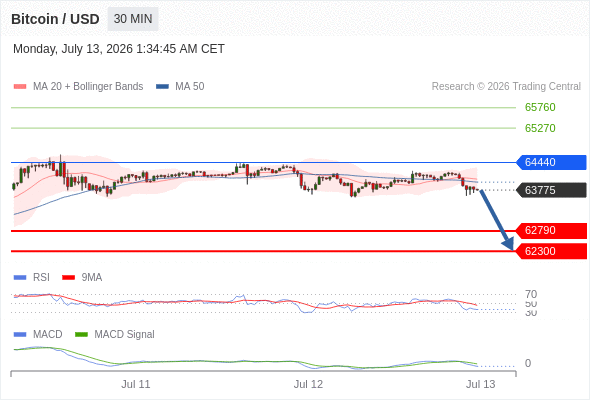
Task: Toggle MA 20 + Bollinger Bands legend swatch
Action: point(20,87)
